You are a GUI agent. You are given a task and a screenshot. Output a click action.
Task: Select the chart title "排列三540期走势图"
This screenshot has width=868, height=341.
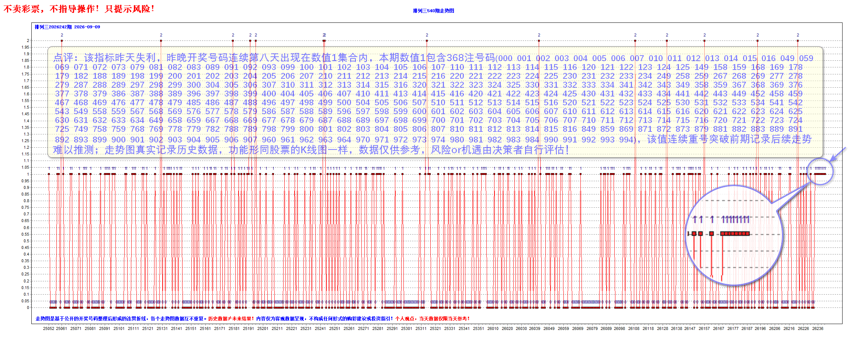[x=433, y=11]
